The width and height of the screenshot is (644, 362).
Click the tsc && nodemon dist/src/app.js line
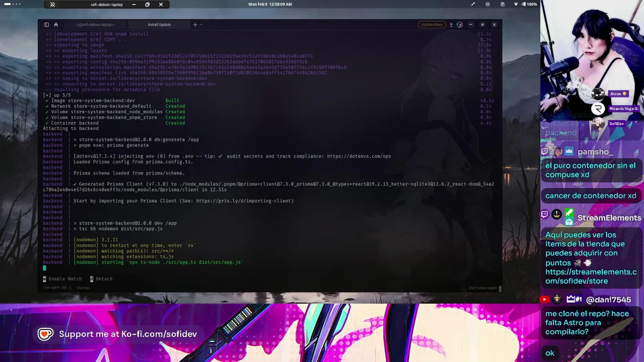point(118,229)
